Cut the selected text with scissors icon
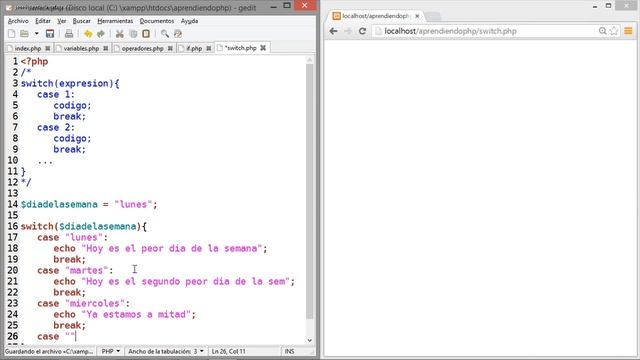Viewport: 640px width, 360px height. coord(120,34)
